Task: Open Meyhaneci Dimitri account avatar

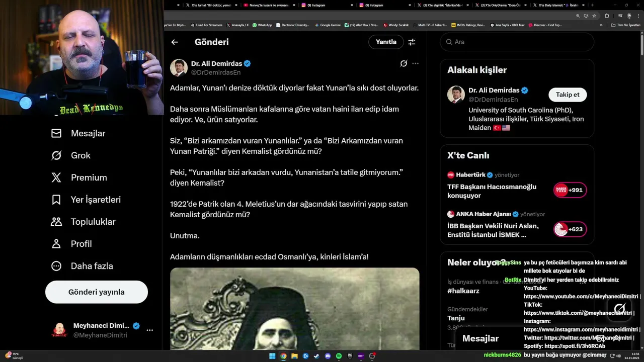Action: tap(59, 330)
